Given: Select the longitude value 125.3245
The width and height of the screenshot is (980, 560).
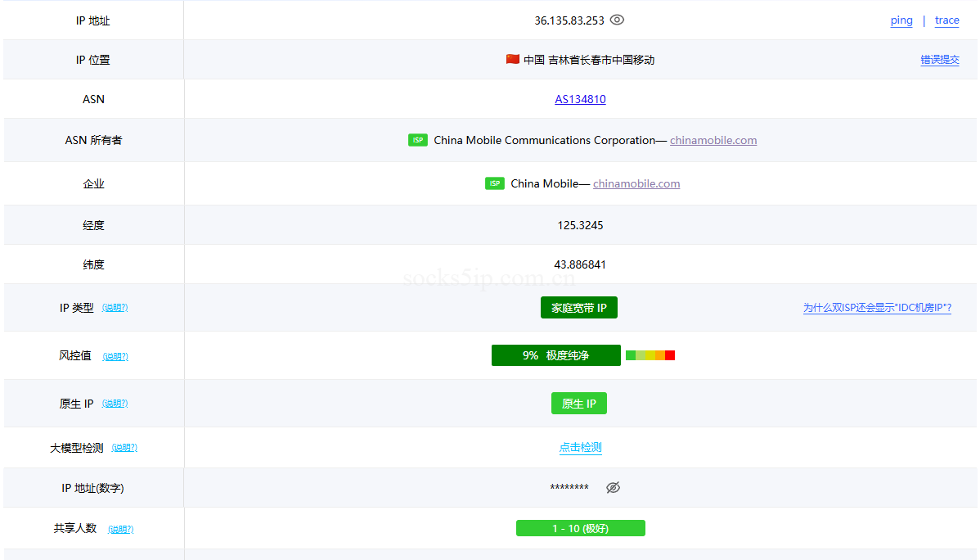Looking at the screenshot, I should [580, 225].
